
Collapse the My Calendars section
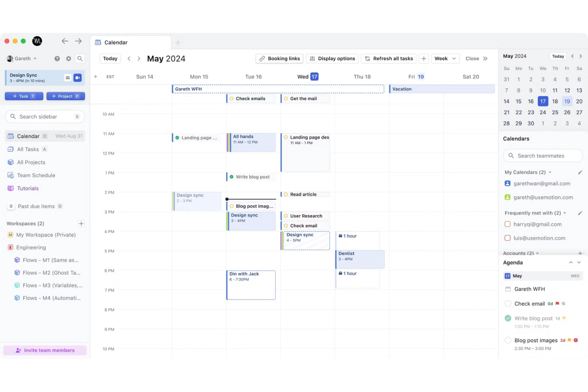pos(550,172)
